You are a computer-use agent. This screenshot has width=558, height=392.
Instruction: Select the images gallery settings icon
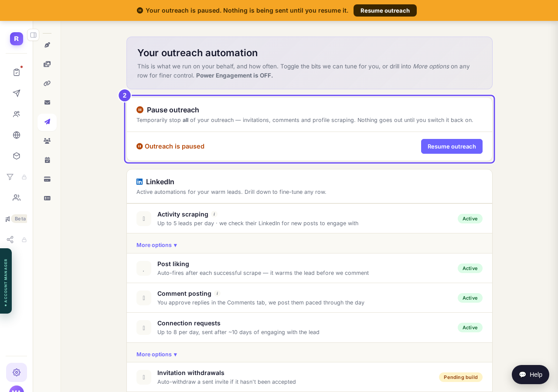(47, 64)
